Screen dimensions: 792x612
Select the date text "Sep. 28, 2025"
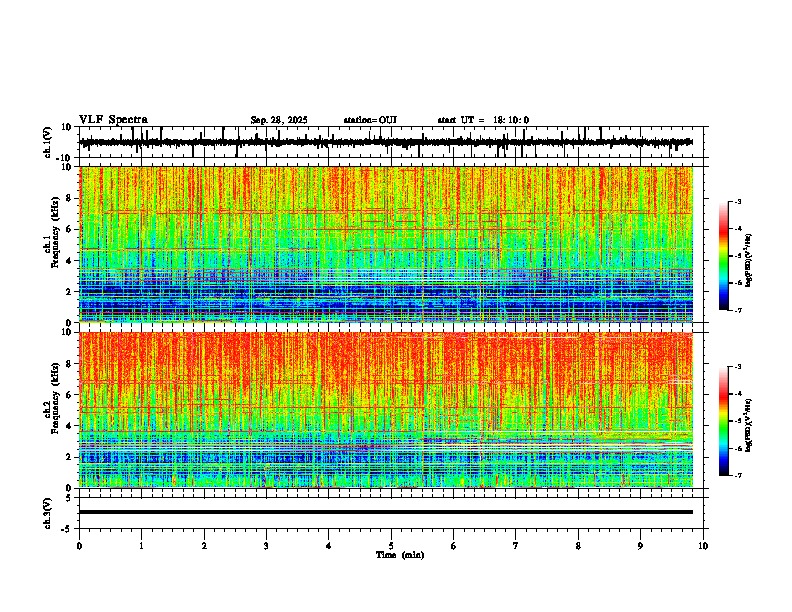tap(279, 120)
